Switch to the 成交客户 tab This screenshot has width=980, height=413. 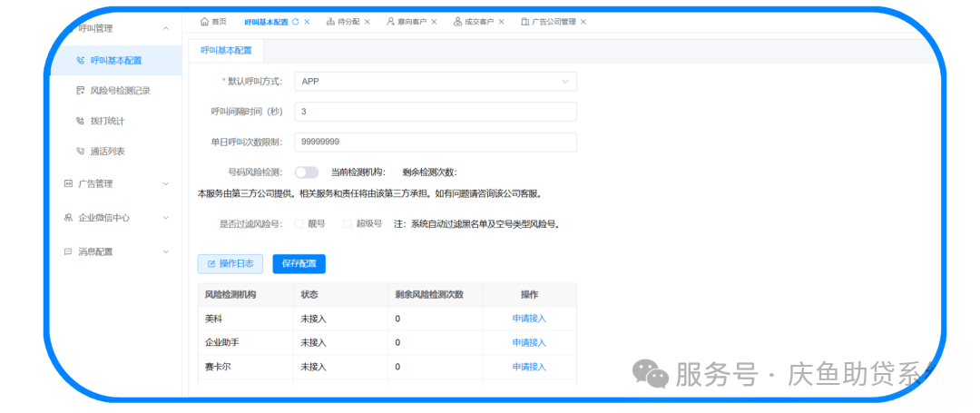pos(479,21)
